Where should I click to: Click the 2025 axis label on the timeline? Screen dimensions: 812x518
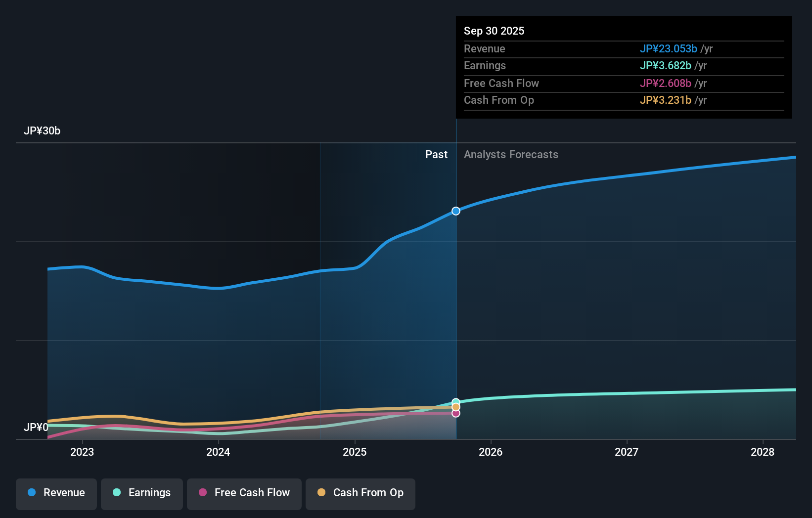[355, 452]
